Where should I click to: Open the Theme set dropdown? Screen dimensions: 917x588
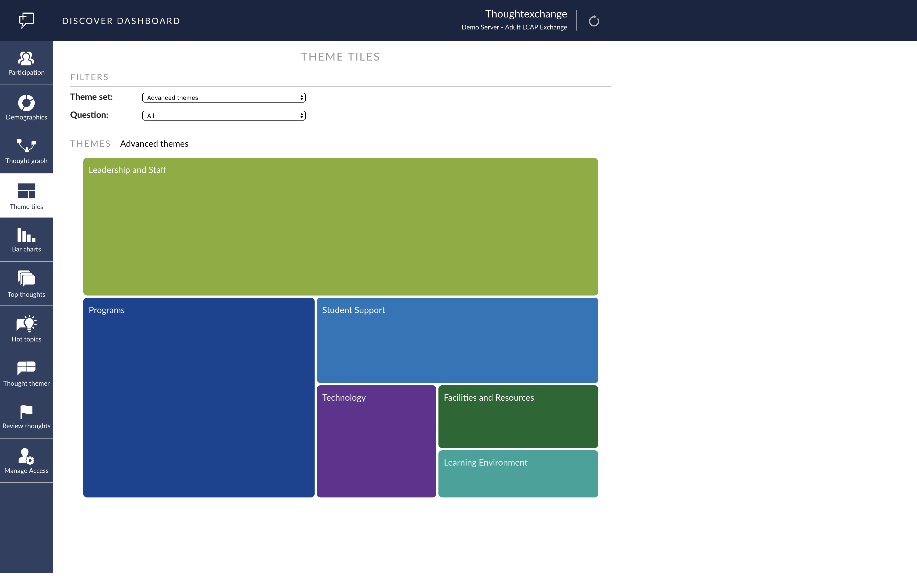[x=224, y=98]
